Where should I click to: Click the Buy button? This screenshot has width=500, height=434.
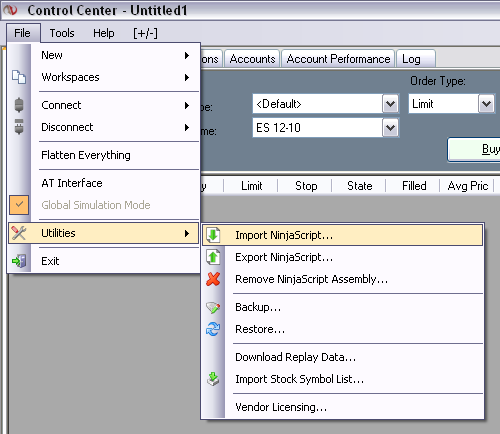coord(475,149)
